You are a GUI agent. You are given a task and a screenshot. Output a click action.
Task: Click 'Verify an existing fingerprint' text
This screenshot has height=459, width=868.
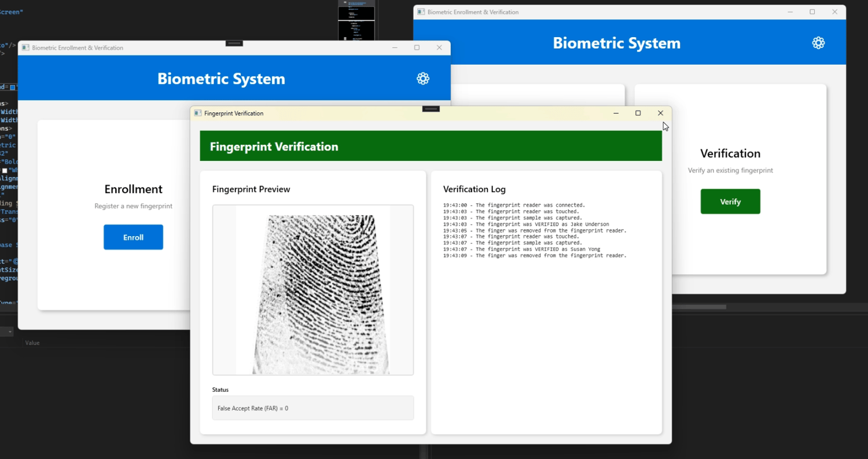(x=730, y=170)
